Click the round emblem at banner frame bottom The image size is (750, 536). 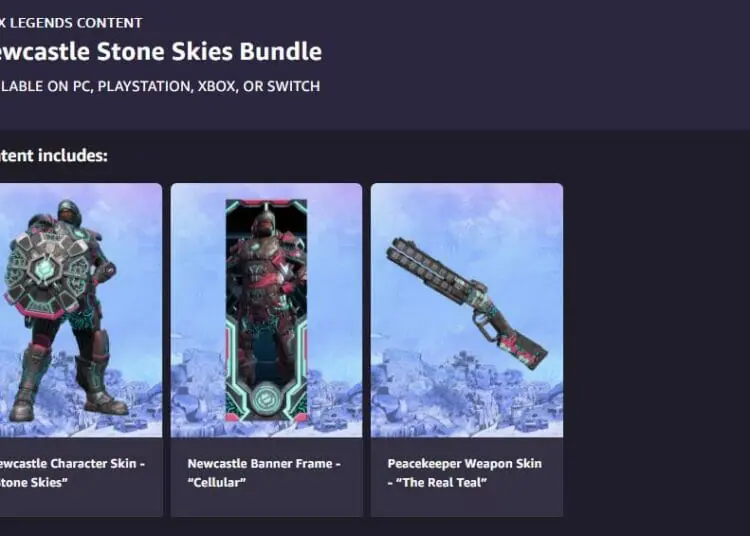(266, 398)
